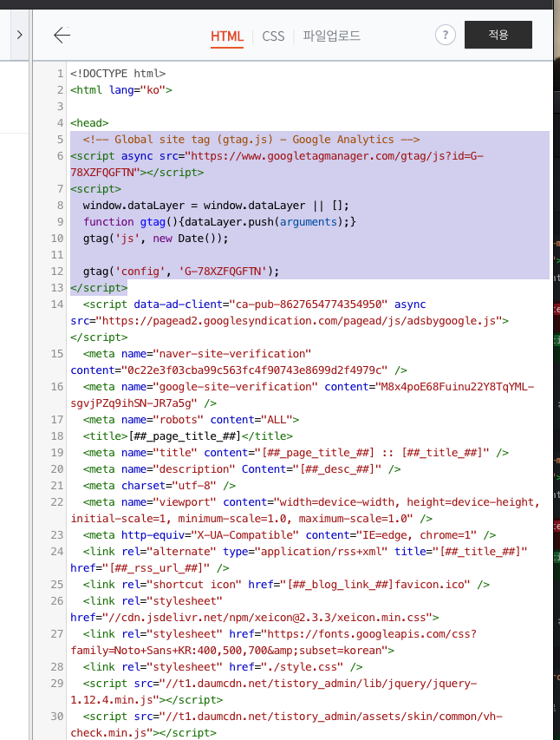Click the meta description [##_desc_##] line
This screenshot has width=560, height=740.
pyautogui.click(x=242, y=469)
